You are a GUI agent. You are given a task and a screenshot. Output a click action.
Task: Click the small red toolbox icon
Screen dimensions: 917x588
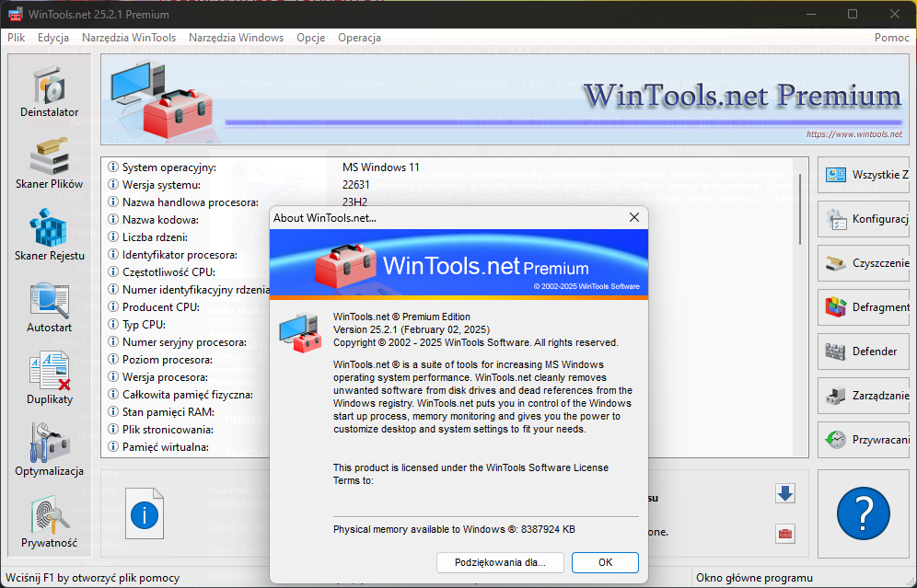click(784, 533)
